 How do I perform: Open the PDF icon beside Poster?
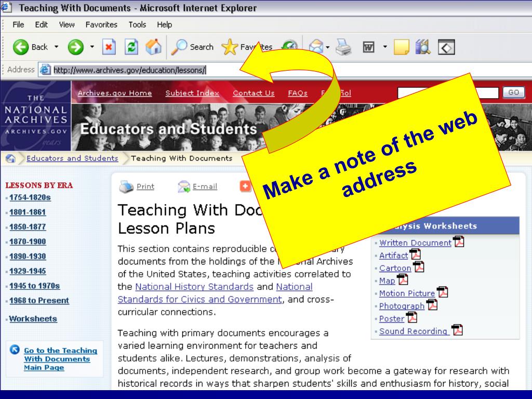[411, 317]
